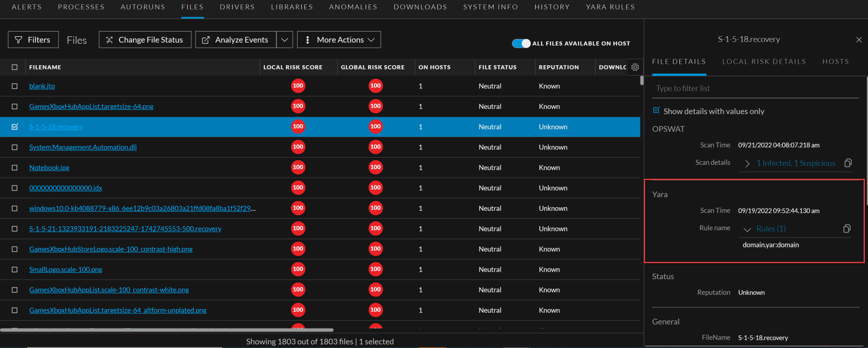Image resolution: width=868 pixels, height=348 pixels.
Task: Open windows10.0-kb4088779-x86 file link
Action: 142,208
